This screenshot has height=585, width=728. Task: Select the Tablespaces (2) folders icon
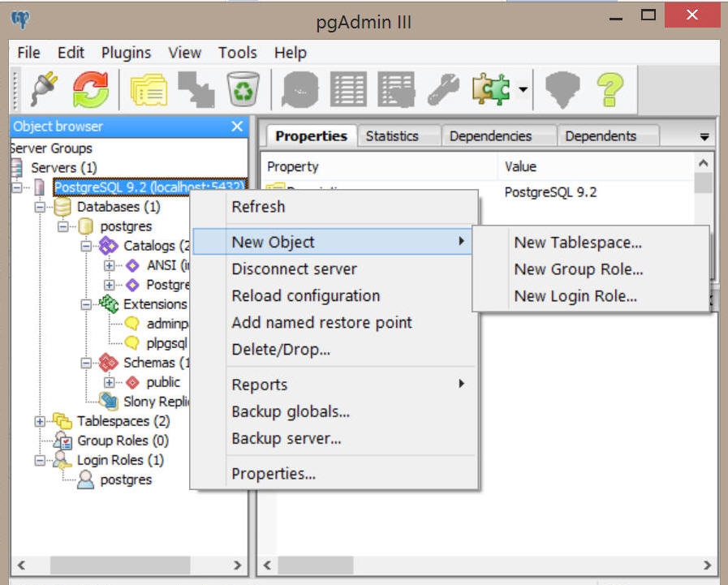click(x=62, y=421)
